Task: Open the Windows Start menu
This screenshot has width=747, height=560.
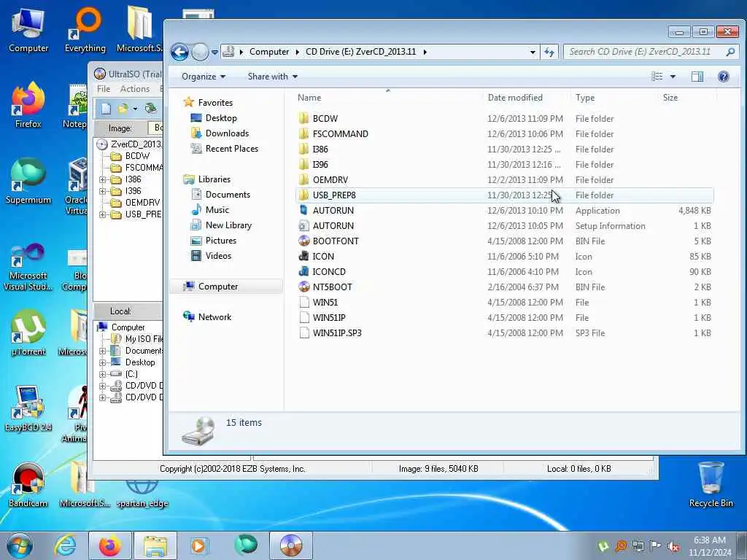Action: (x=20, y=545)
